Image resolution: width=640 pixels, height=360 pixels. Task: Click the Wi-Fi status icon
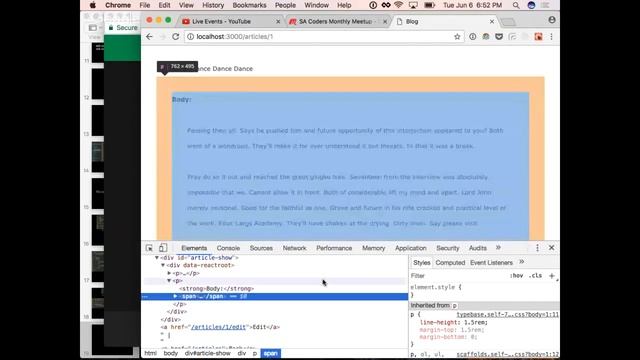pos(399,5)
